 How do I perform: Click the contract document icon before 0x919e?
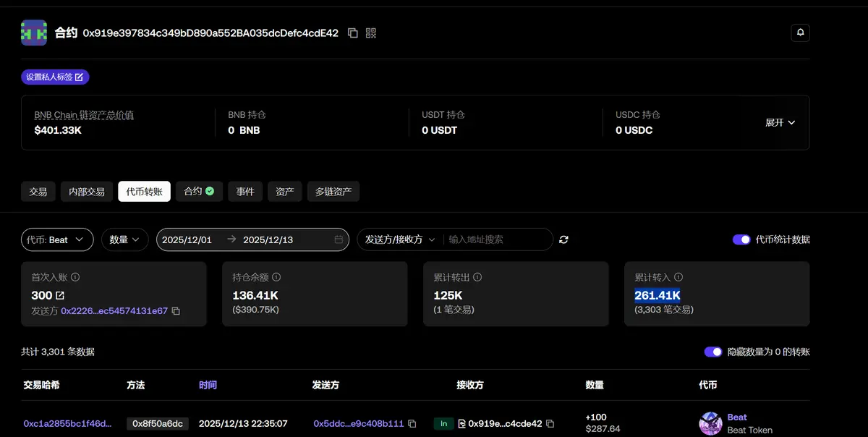coord(461,423)
